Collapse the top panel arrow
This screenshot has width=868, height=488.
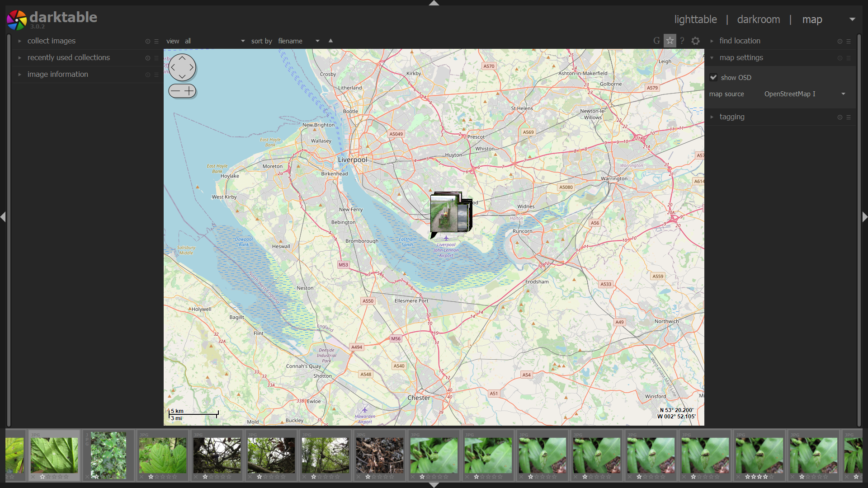[434, 3]
